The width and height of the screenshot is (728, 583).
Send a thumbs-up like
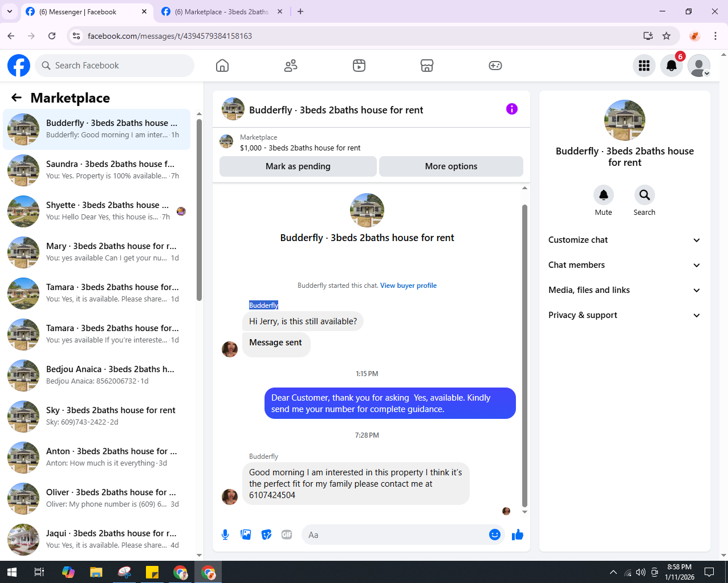click(518, 535)
